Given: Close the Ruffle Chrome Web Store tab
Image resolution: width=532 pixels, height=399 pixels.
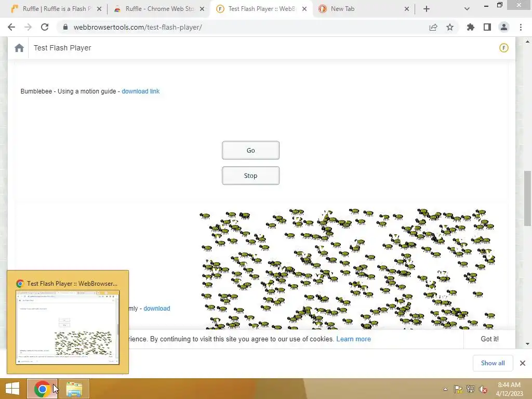Looking at the screenshot, I should 202,9.
